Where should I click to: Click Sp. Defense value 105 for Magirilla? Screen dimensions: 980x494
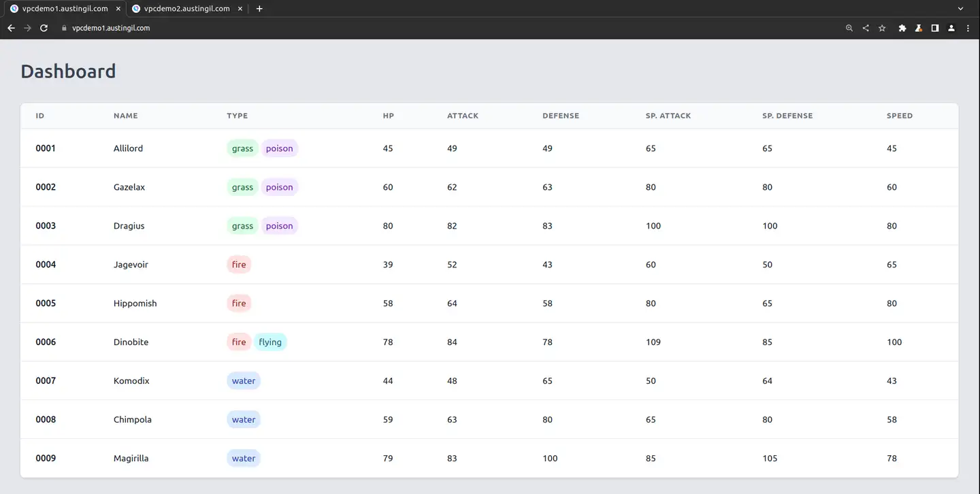coord(770,459)
